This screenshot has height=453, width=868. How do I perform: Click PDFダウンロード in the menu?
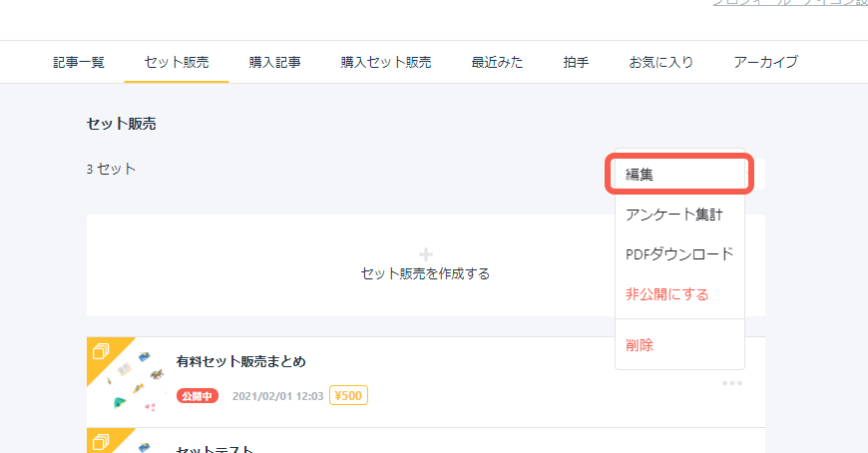(x=679, y=254)
